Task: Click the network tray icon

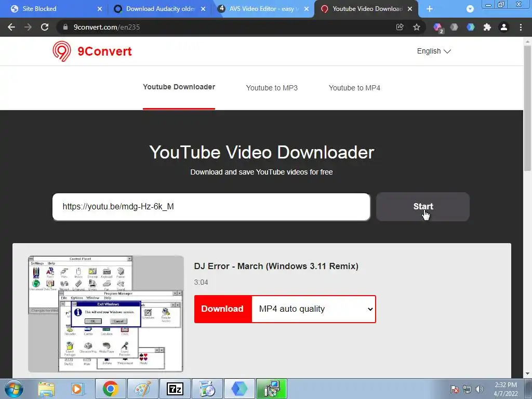Action: pyautogui.click(x=467, y=389)
